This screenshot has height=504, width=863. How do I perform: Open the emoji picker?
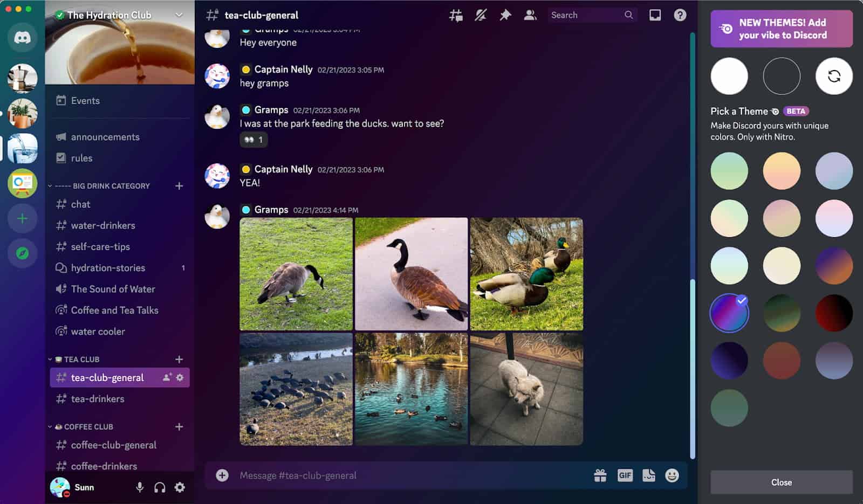click(x=672, y=475)
